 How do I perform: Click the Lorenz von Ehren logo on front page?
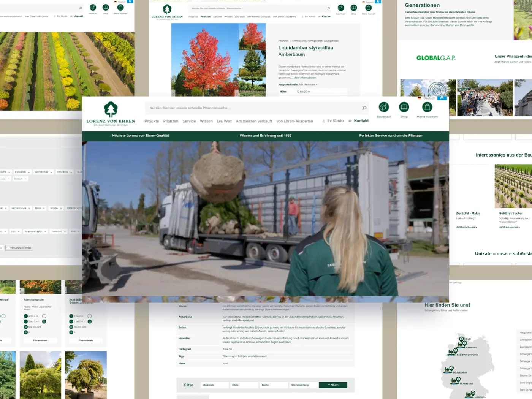[x=111, y=114]
